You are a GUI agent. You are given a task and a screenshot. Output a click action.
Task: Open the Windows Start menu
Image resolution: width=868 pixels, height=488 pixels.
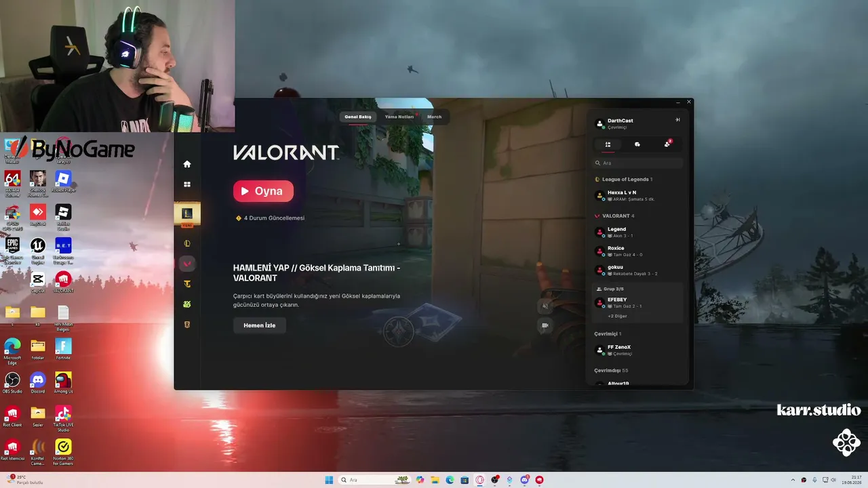click(329, 480)
